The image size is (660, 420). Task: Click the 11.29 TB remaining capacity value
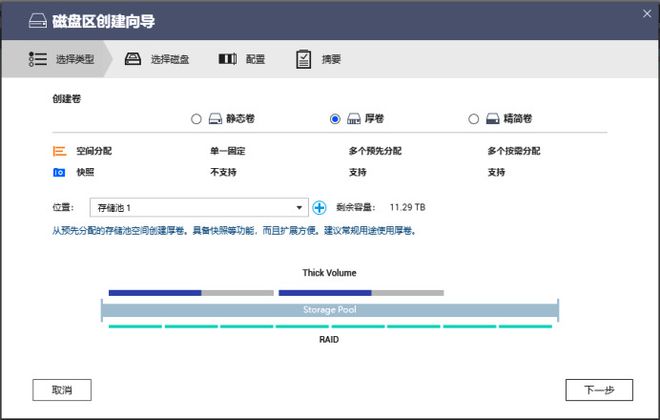point(407,207)
